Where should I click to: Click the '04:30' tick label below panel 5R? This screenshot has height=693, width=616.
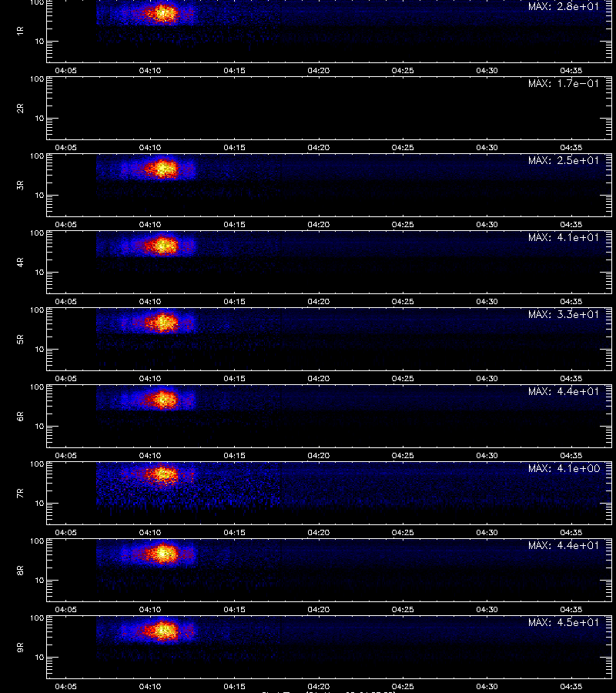487,378
